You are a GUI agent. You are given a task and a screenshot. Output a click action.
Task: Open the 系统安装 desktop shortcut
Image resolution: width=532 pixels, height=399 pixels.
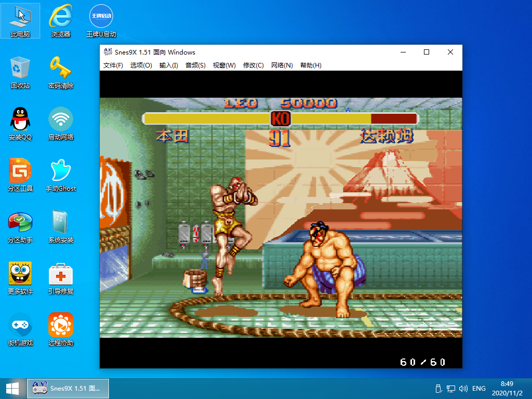61,227
